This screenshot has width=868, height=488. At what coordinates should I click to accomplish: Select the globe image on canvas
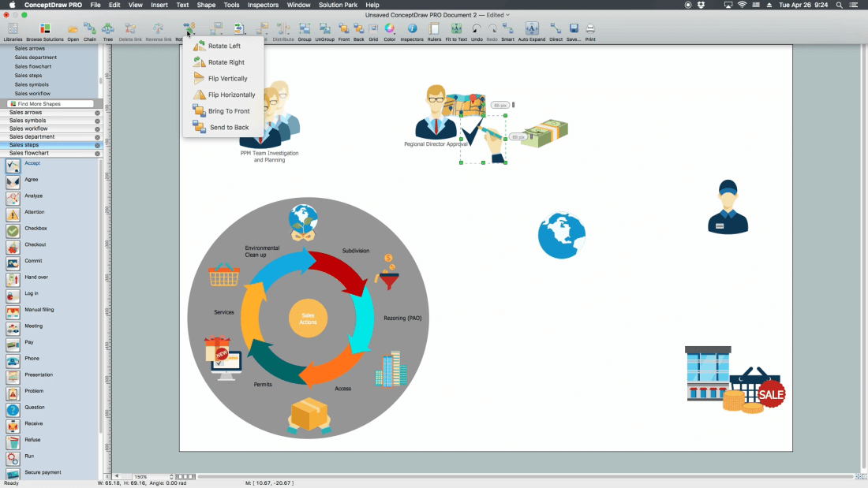point(561,235)
